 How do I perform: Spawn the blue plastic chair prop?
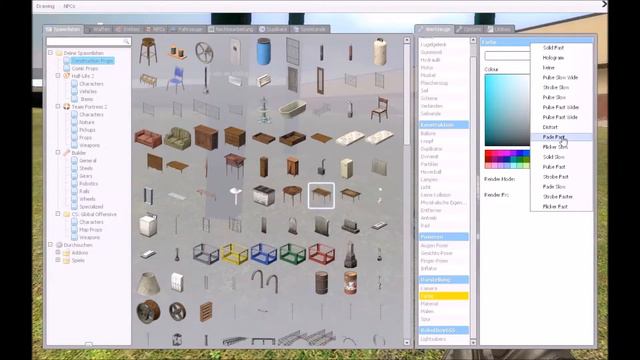pyautogui.click(x=176, y=80)
